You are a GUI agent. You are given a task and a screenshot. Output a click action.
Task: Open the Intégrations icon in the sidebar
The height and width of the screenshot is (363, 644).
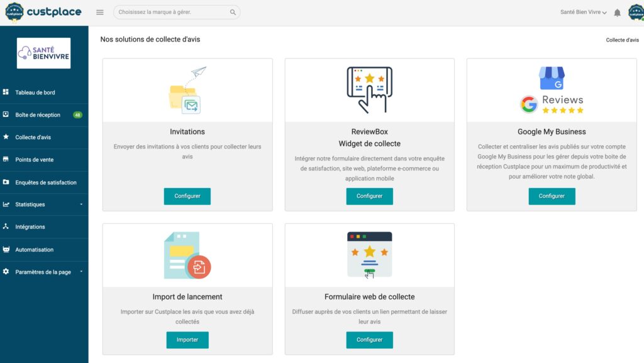[x=8, y=227]
